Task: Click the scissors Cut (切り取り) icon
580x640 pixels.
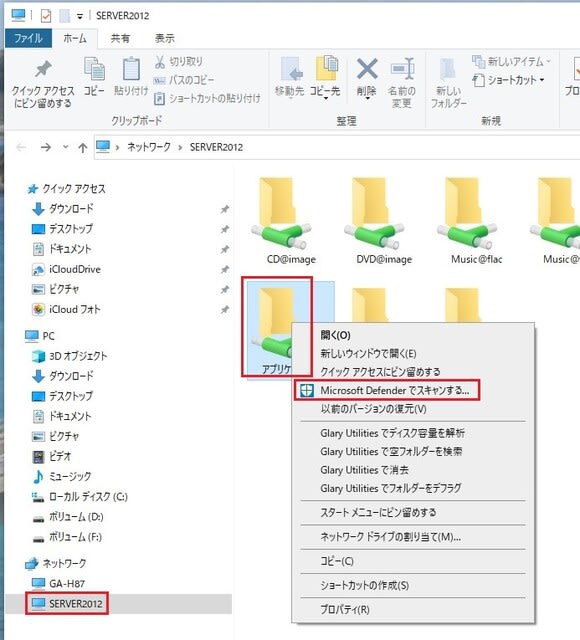Action: click(x=160, y=62)
